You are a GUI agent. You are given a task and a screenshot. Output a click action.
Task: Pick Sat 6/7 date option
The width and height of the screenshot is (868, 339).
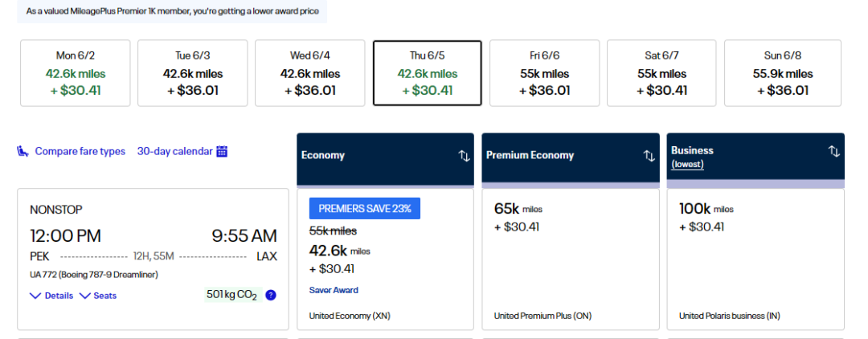(x=661, y=73)
